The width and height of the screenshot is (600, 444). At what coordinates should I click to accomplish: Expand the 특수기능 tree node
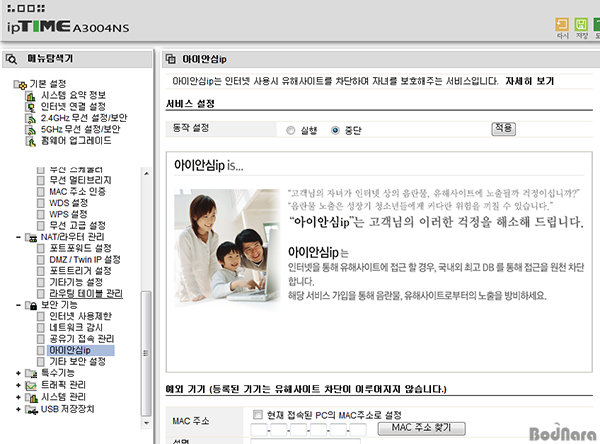click(x=18, y=373)
